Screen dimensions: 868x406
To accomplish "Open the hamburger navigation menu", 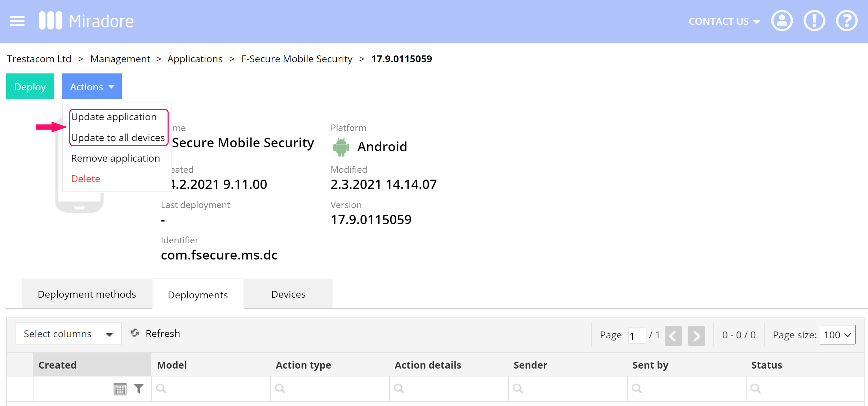I will click(x=17, y=21).
